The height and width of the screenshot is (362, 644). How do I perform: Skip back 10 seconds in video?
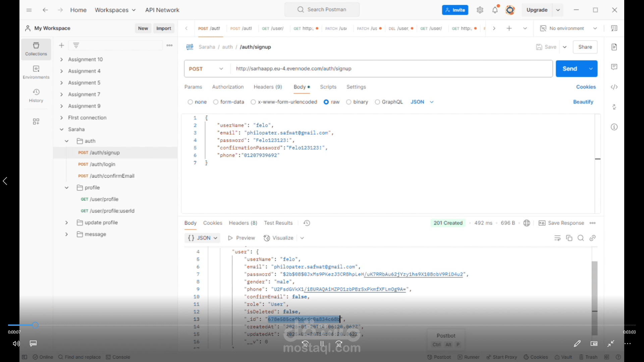pyautogui.click(x=305, y=344)
